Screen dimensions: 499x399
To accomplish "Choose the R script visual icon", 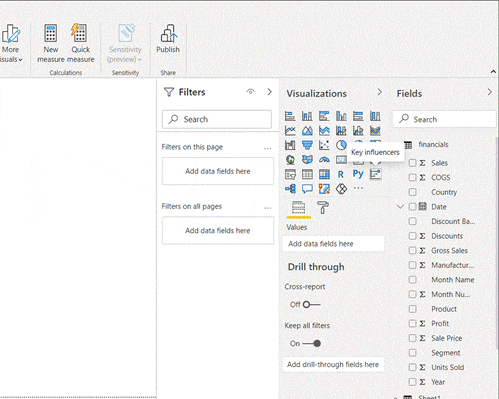I will coord(341,174).
